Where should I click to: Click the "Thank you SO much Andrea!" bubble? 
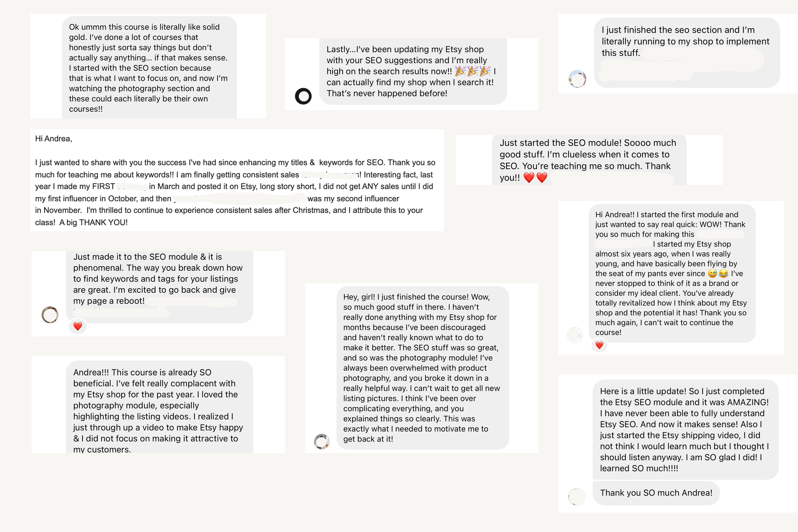point(656,493)
